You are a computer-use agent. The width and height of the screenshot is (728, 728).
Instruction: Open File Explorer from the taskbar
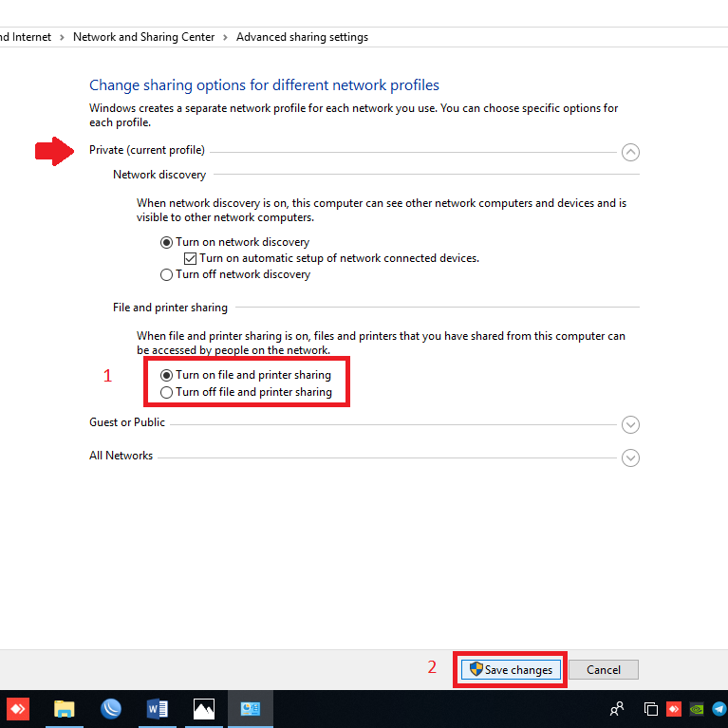click(x=65, y=709)
